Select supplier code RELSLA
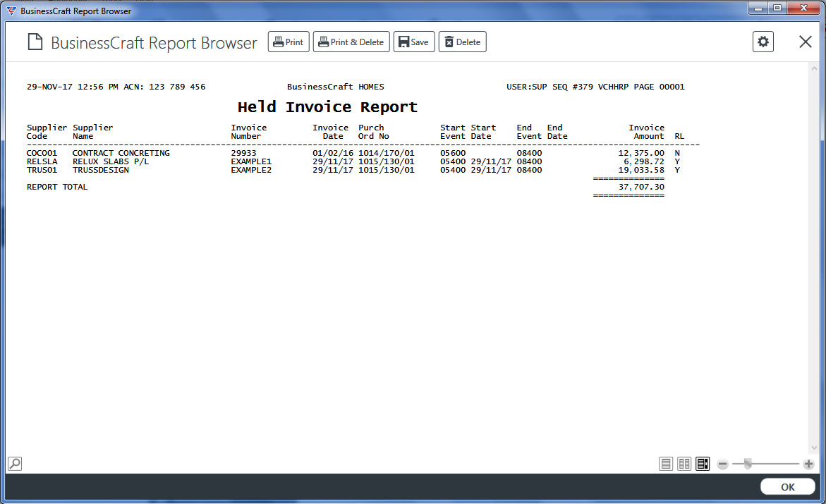The image size is (826, 504). click(42, 161)
